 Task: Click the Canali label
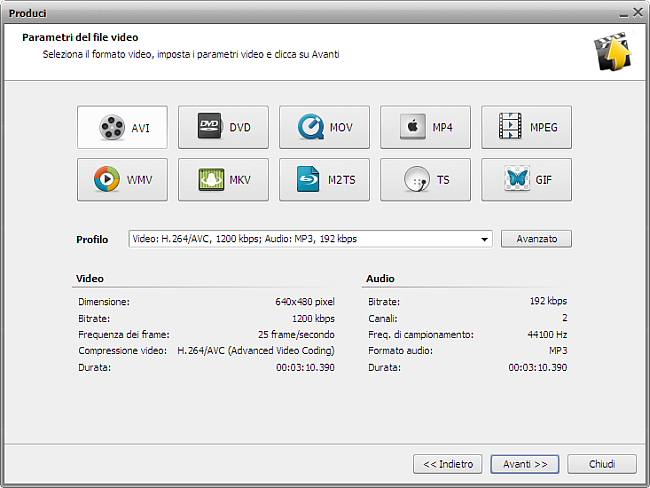[383, 318]
